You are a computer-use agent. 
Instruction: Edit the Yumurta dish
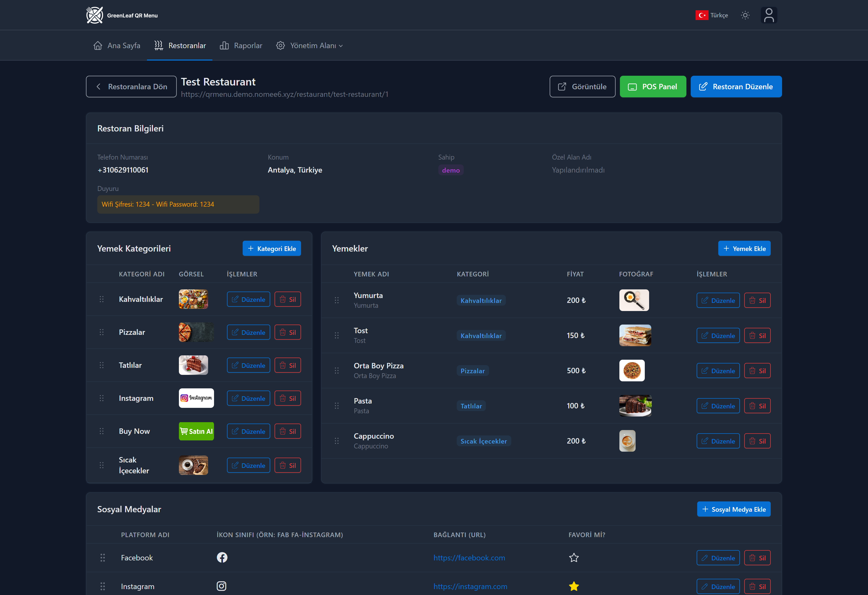(x=718, y=300)
